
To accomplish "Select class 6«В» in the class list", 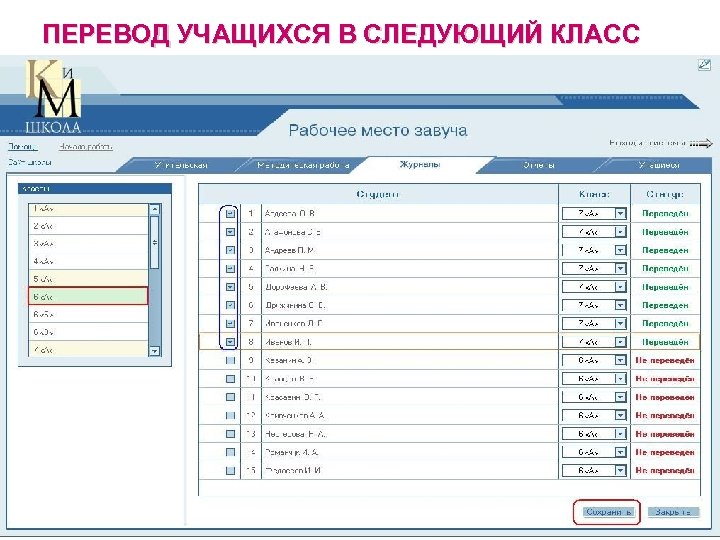I will [88, 332].
